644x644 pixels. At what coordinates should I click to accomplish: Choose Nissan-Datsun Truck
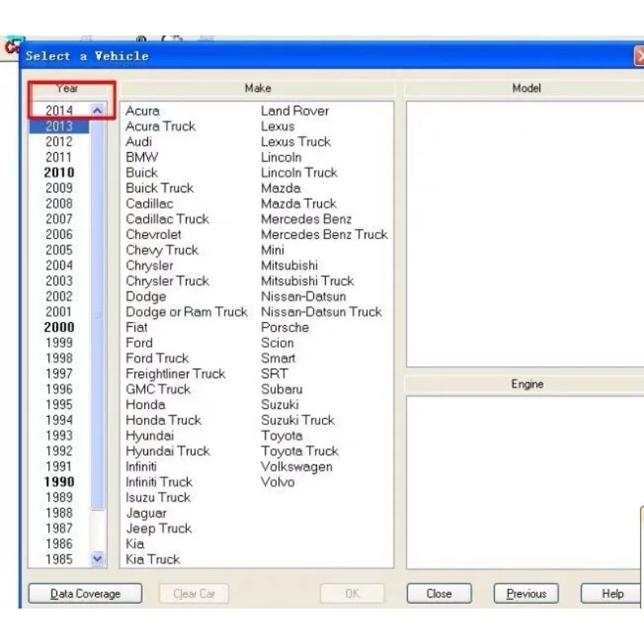tap(321, 312)
